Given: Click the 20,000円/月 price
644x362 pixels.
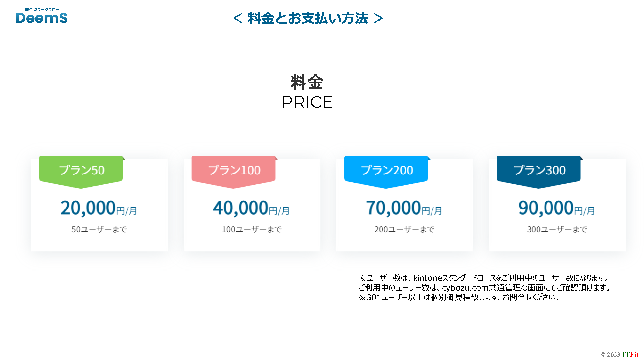Looking at the screenshot, I should pyautogui.click(x=99, y=208).
